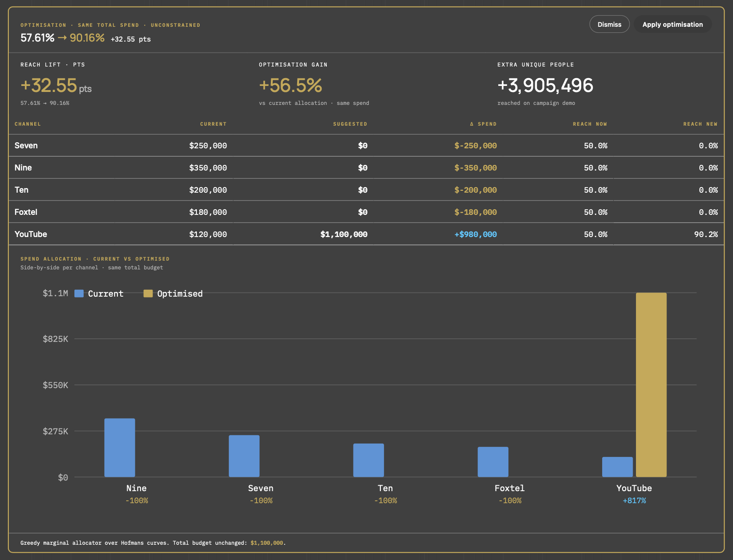This screenshot has height=560, width=733.
Task: Click the SUGGESTED column header
Action: [350, 124]
